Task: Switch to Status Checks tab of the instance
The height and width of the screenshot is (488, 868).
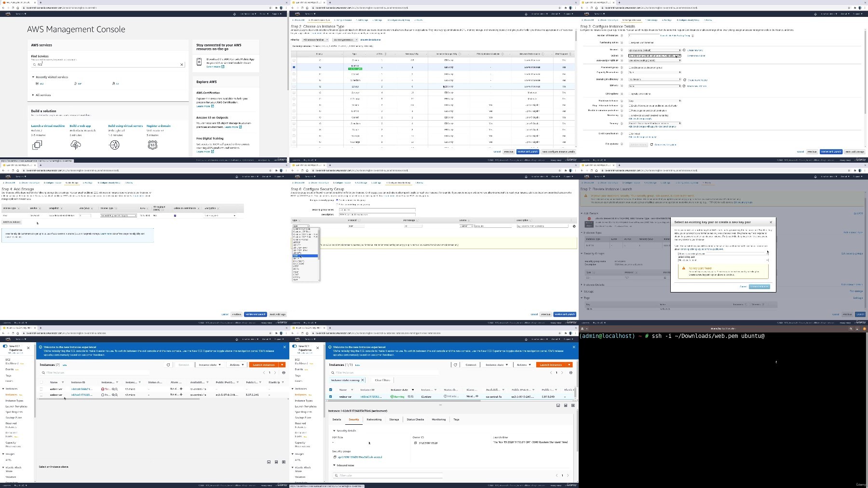Action: click(x=415, y=419)
